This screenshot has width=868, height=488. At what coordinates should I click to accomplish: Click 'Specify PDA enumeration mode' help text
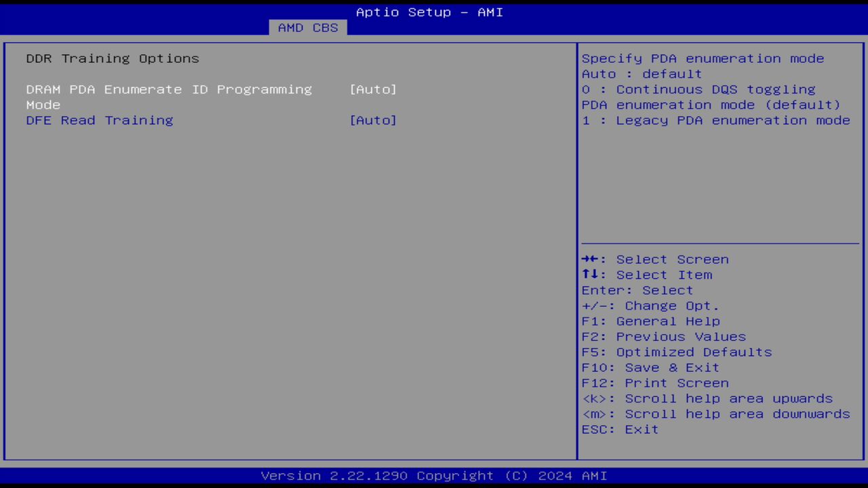703,59
